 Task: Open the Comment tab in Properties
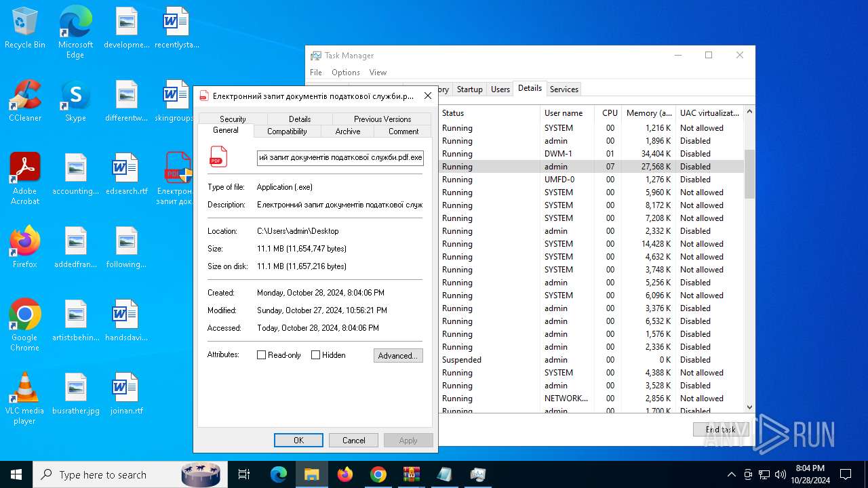click(x=403, y=131)
